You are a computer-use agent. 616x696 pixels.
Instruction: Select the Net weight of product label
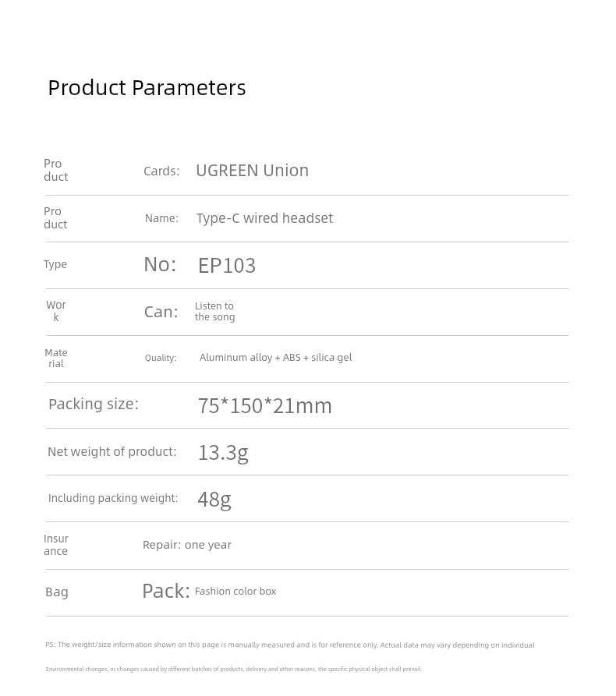click(x=112, y=451)
